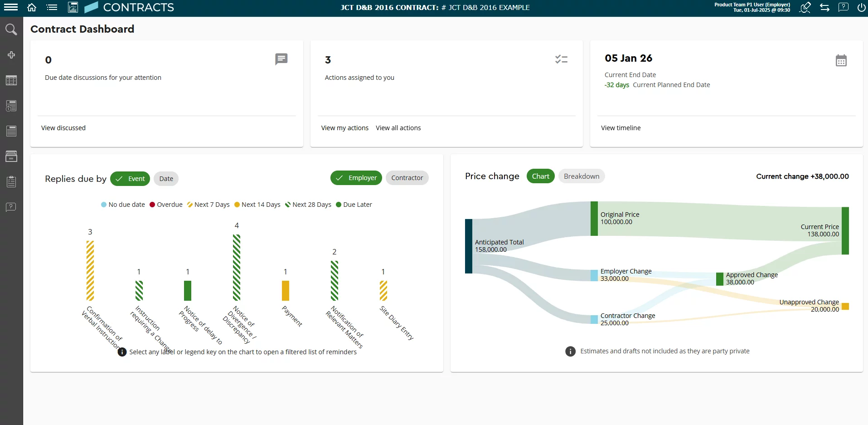Open View all actions link

398,128
